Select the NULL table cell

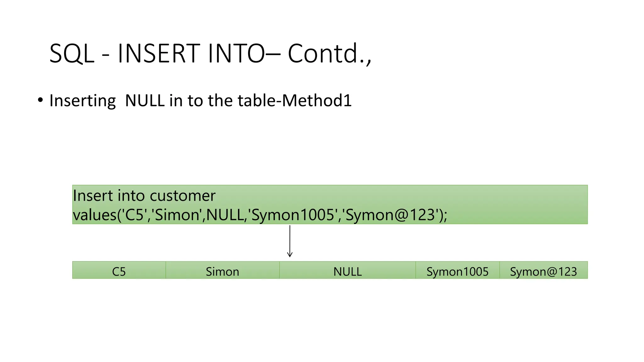347,271
